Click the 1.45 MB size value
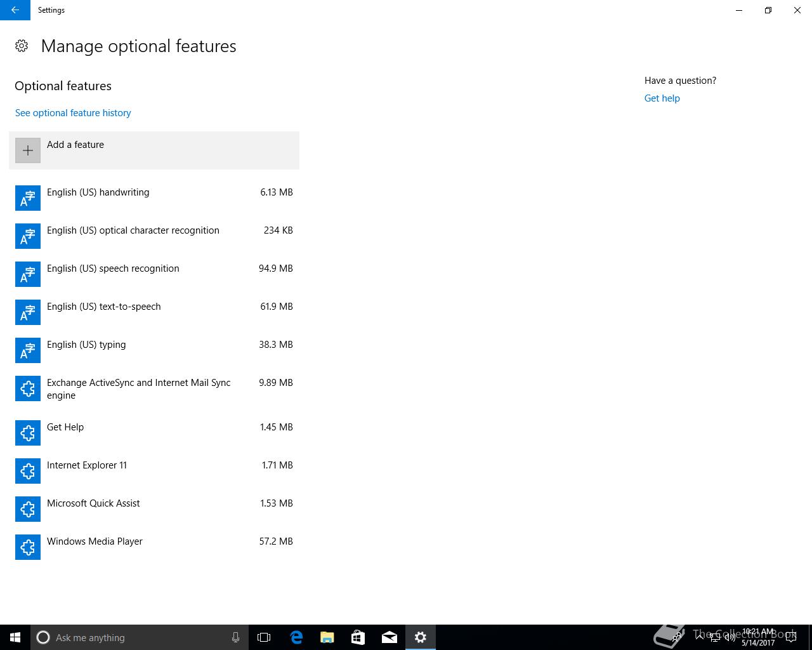This screenshot has width=812, height=650. click(x=277, y=427)
